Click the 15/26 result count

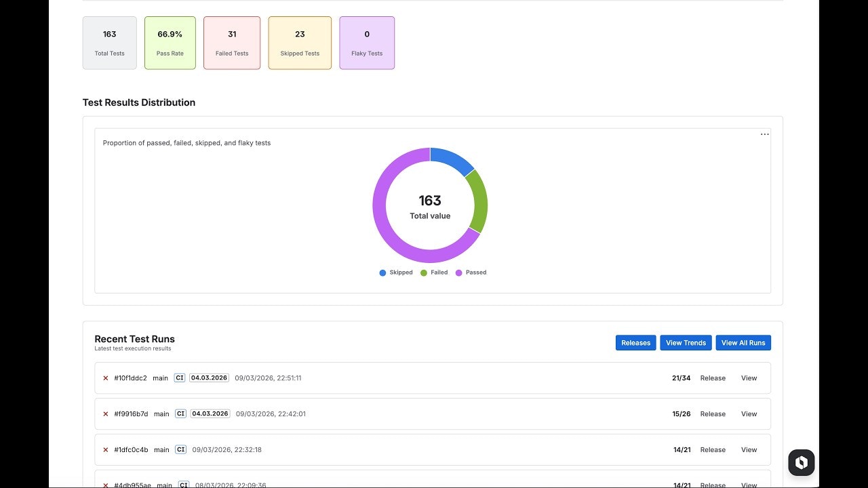681,414
